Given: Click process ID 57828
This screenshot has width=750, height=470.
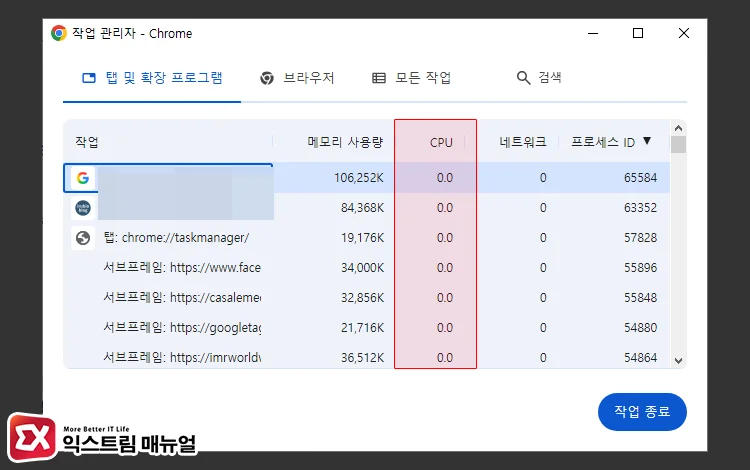Looking at the screenshot, I should [x=640, y=238].
